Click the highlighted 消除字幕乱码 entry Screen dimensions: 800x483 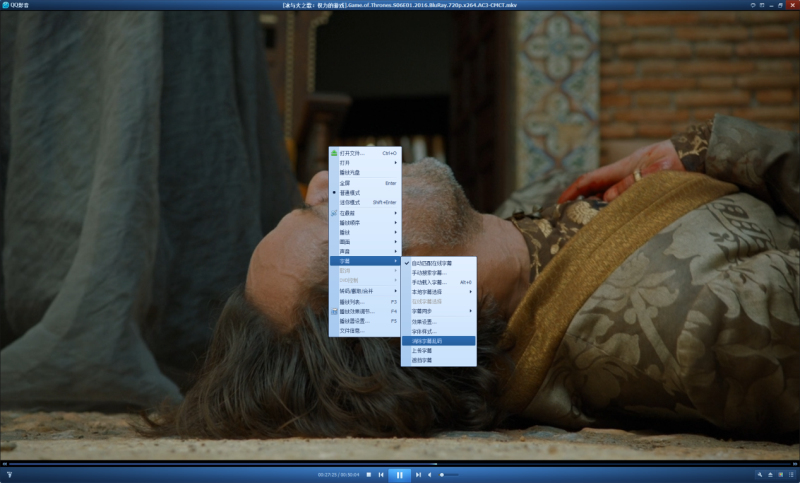click(x=439, y=341)
